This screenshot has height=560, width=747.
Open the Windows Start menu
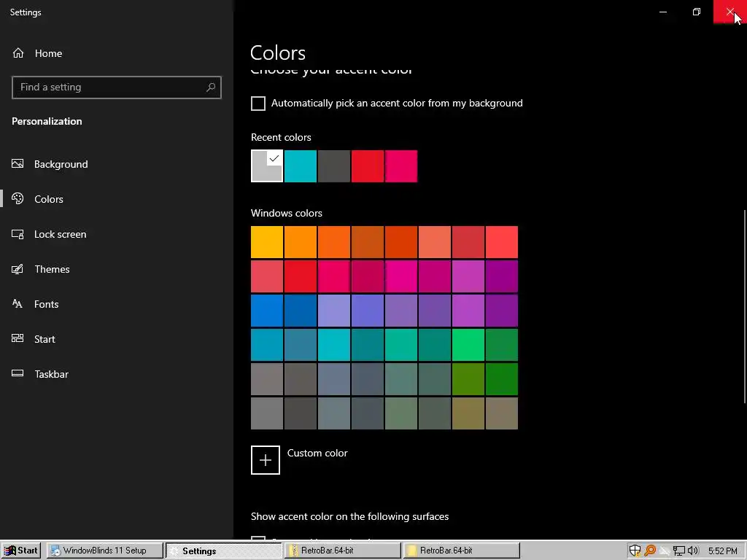[21, 551]
